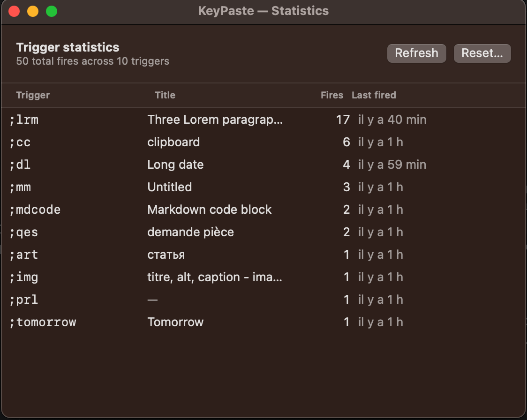Select the ;tomorrow trigger

tap(43, 322)
